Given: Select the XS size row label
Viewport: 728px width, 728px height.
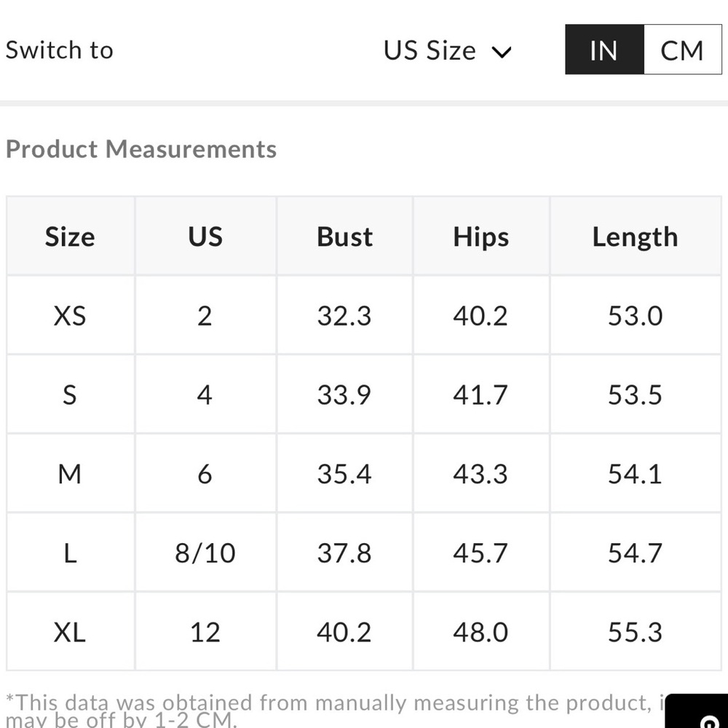Looking at the screenshot, I should 70,316.
